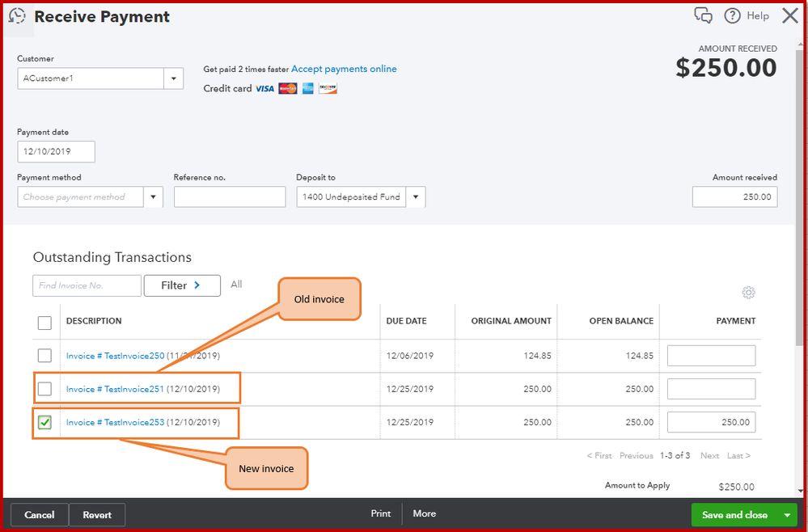Click scrollbar down arrow
Image resolution: width=808 pixels, height=532 pixels.
(x=800, y=491)
